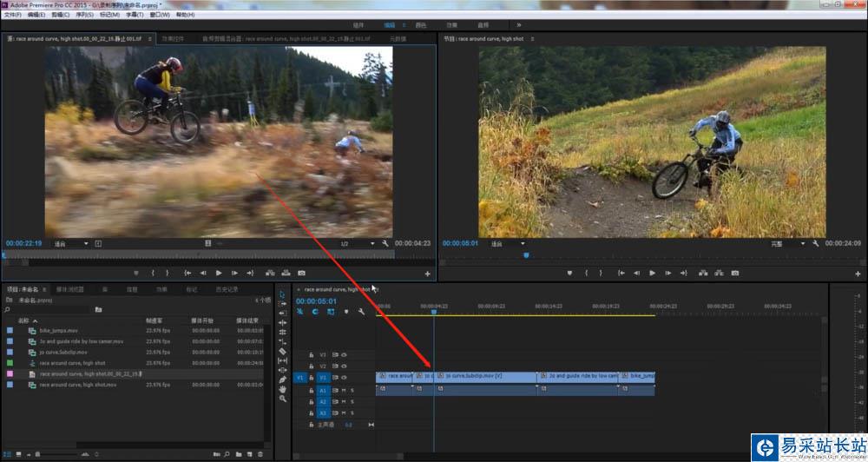This screenshot has height=462, width=868.
Task: Toggle V2 track output eye
Action: tap(345, 366)
